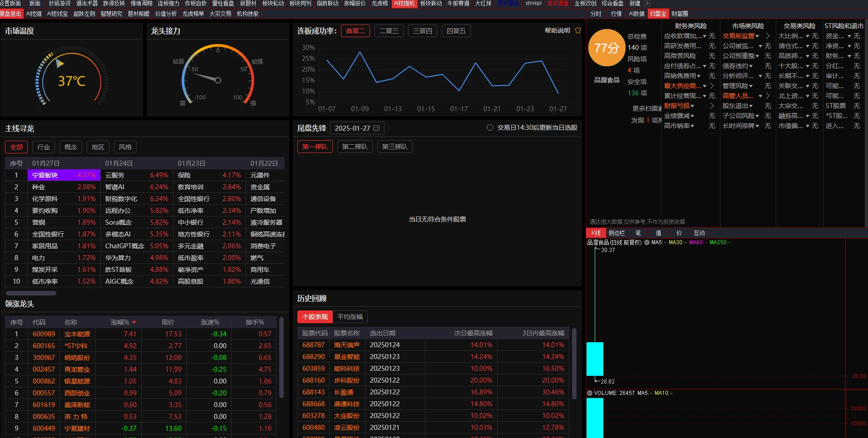Select the 第三梯队 button

[395, 147]
